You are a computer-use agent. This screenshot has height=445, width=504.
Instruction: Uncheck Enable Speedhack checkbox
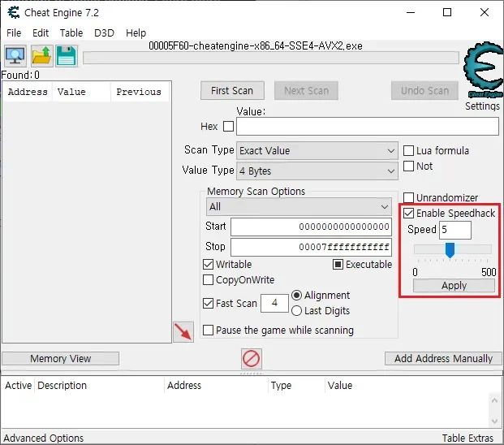pos(408,214)
